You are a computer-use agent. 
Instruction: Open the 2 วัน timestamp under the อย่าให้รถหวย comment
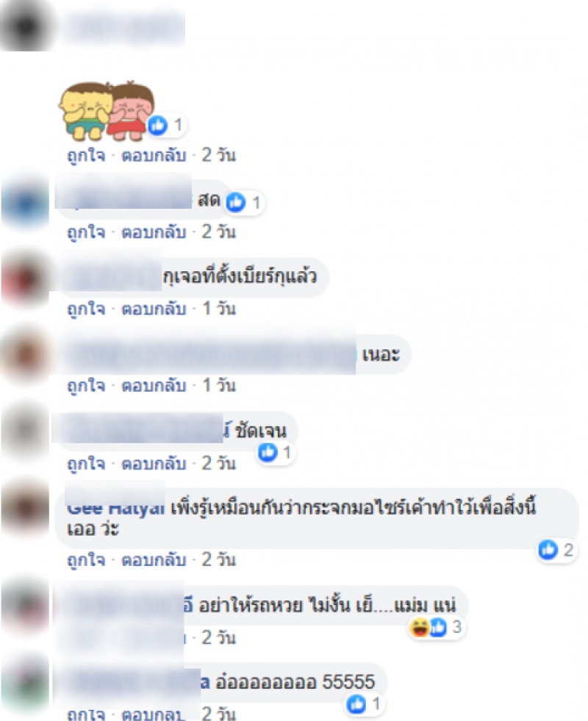[x=219, y=637]
